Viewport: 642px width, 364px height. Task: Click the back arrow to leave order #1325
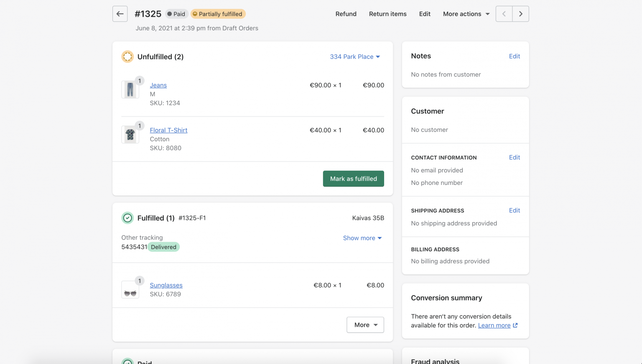point(120,14)
